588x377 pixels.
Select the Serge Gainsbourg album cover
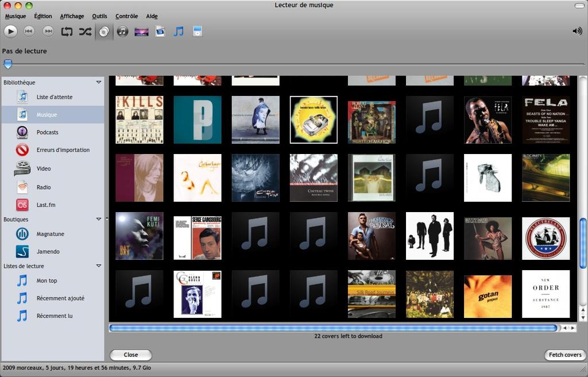[x=198, y=238]
